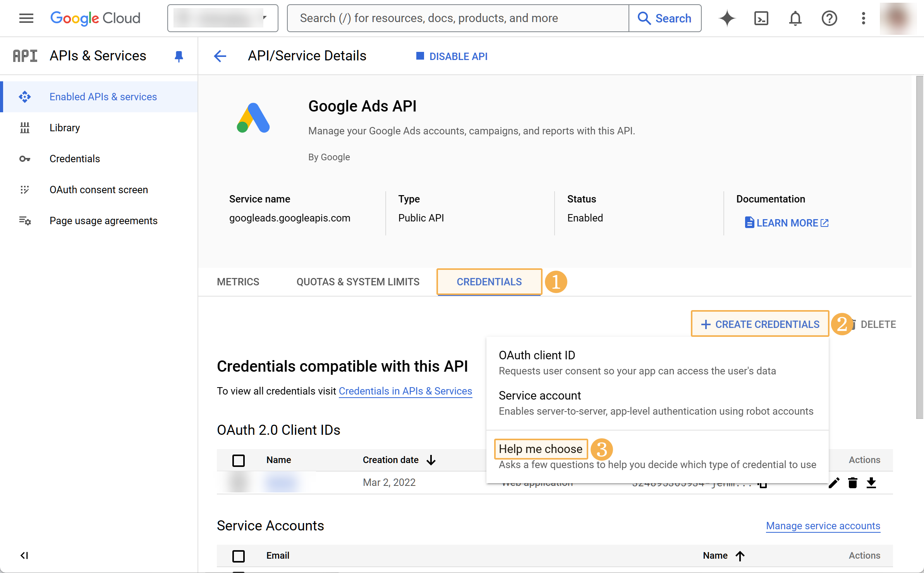This screenshot has height=573, width=924.
Task: Sort by Creation date column arrow
Action: [x=431, y=460]
